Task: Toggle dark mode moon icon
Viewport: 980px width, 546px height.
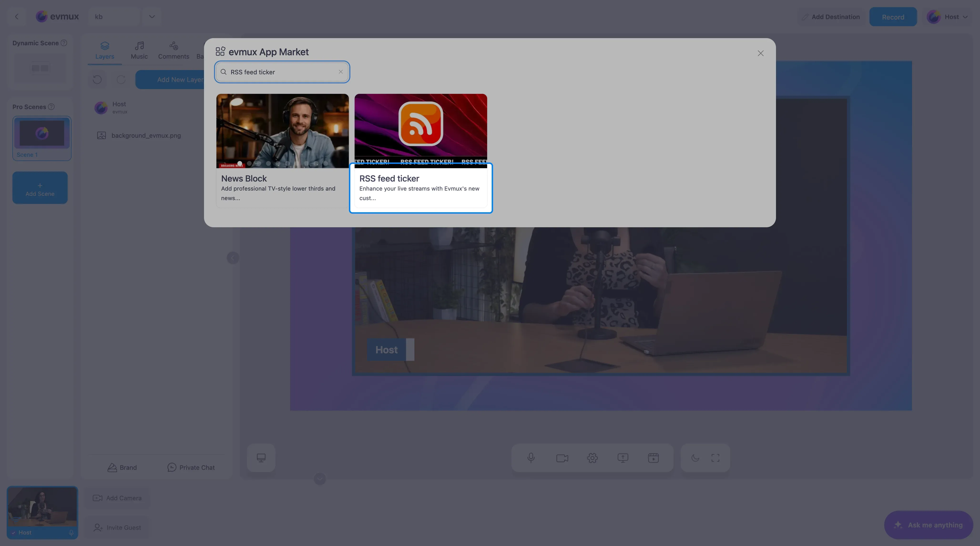Action: [x=695, y=458]
